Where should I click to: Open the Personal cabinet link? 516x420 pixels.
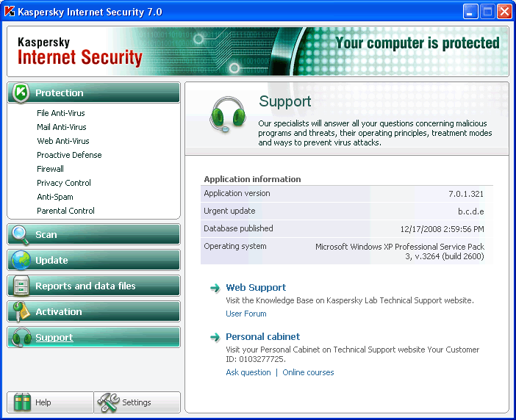click(263, 337)
